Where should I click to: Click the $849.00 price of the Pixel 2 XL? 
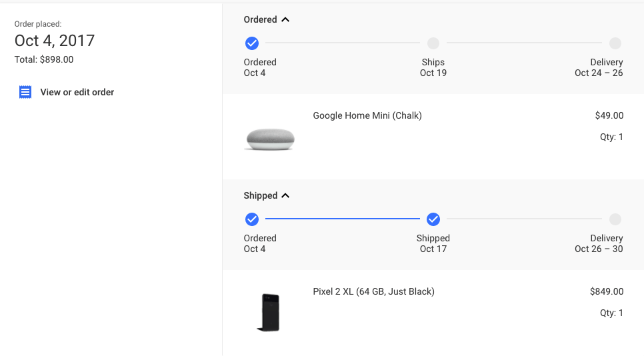point(607,292)
